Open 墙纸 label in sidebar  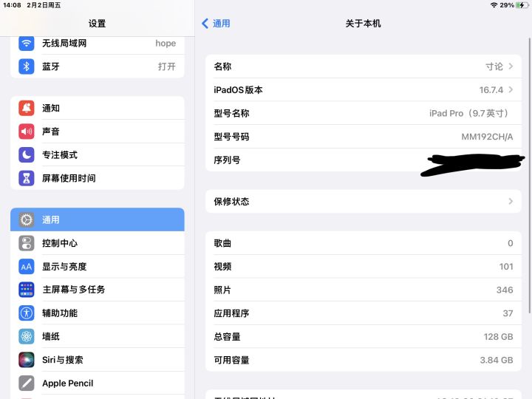[51, 337]
